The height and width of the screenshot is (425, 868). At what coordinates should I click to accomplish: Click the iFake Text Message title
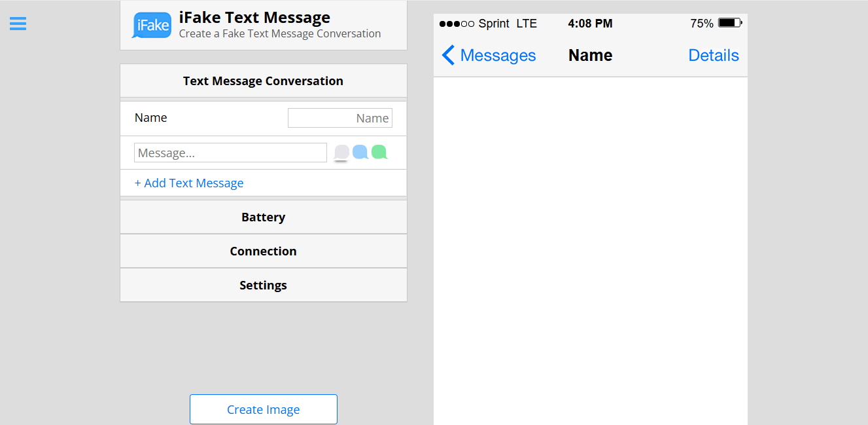tap(254, 18)
